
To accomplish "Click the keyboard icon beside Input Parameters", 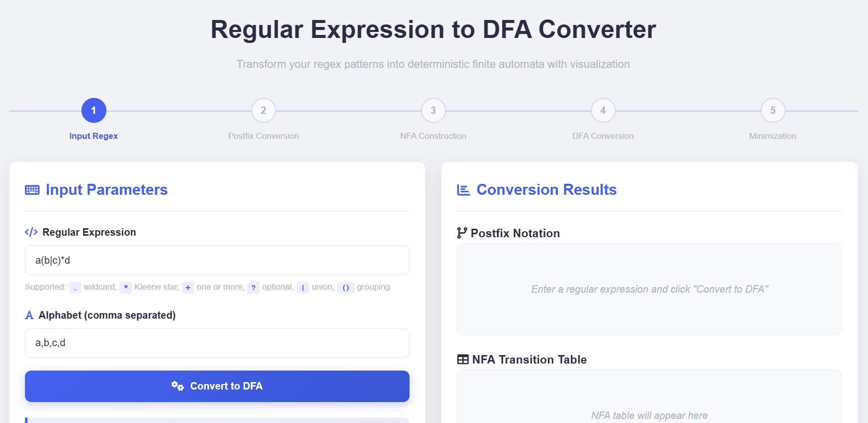I will pos(32,190).
